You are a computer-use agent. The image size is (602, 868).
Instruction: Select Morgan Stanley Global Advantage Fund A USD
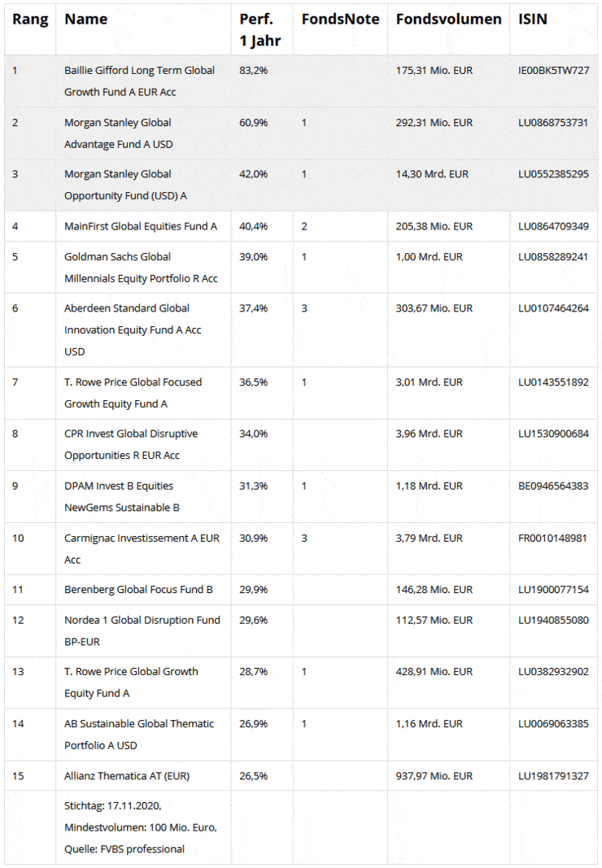tap(118, 133)
